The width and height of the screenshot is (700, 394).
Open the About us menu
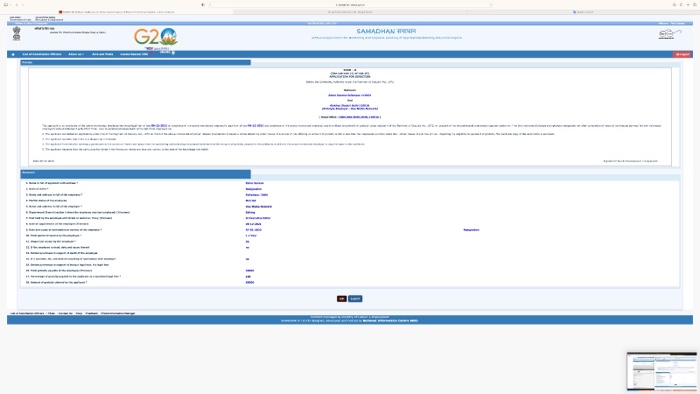pos(76,54)
